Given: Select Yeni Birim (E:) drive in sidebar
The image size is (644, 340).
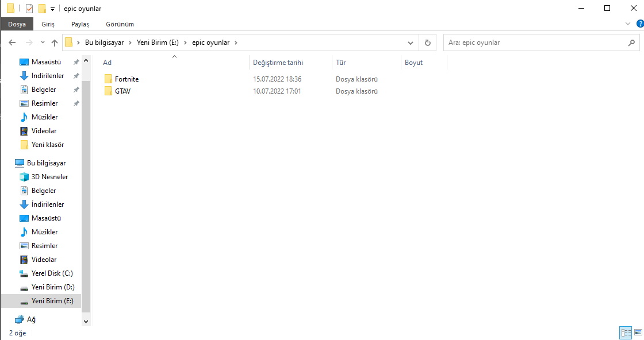Looking at the screenshot, I should click(x=41, y=301).
